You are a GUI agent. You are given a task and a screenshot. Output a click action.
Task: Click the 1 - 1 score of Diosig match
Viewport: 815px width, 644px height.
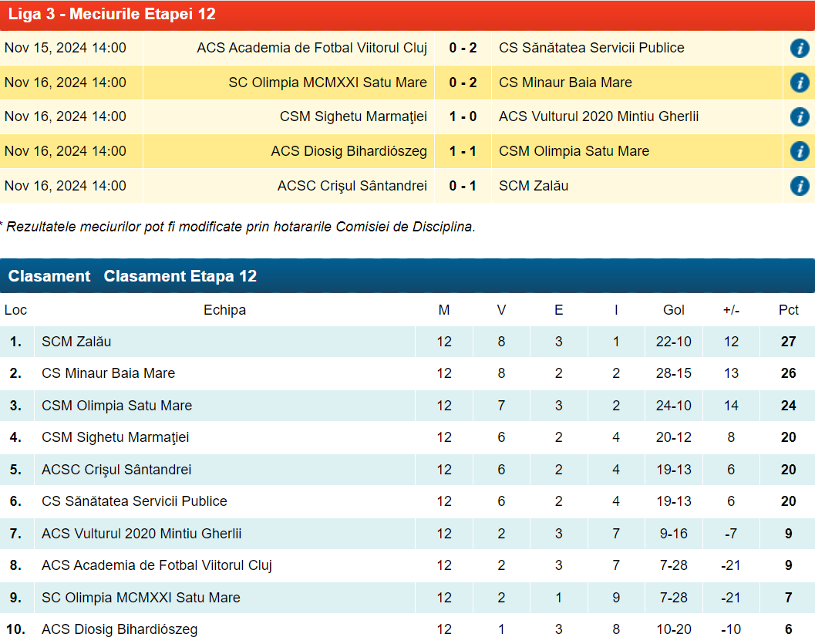coord(463,151)
